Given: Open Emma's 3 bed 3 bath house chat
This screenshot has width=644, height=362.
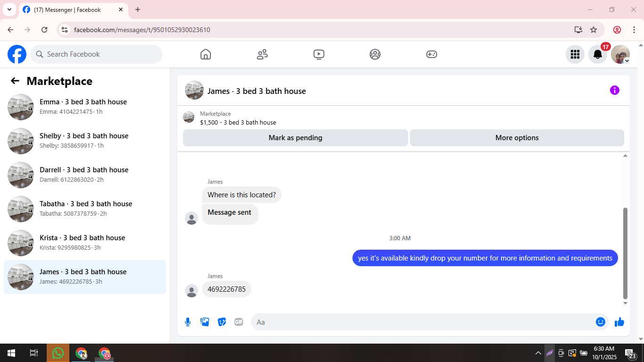Looking at the screenshot, I should 85,107.
